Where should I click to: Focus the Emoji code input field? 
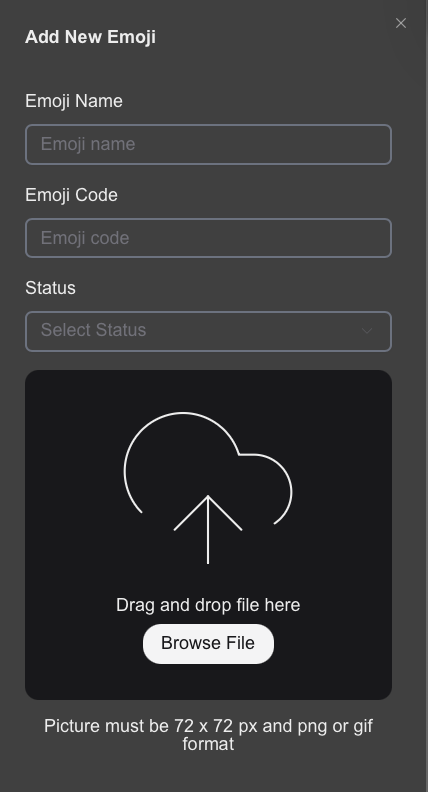208,238
